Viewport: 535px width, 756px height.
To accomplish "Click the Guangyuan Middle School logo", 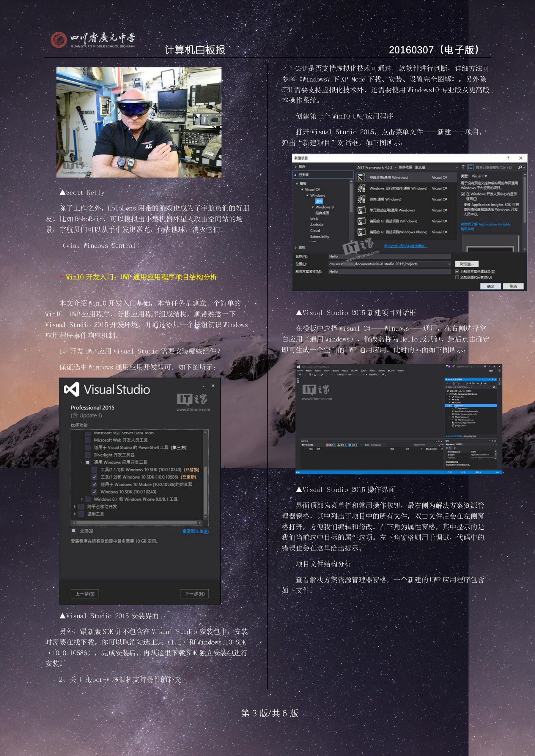I will [59, 40].
